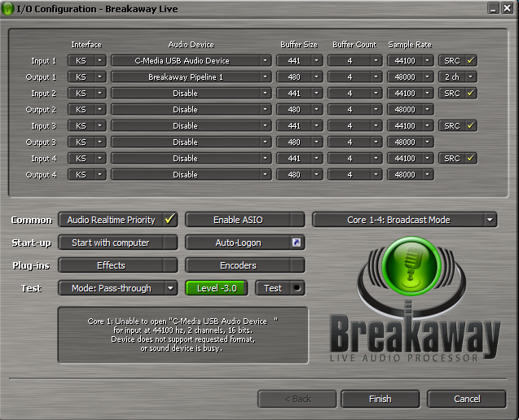This screenshot has height=420, width=519.
Task: Open Input 4 Buffer Count dropdown
Action: 355,158
